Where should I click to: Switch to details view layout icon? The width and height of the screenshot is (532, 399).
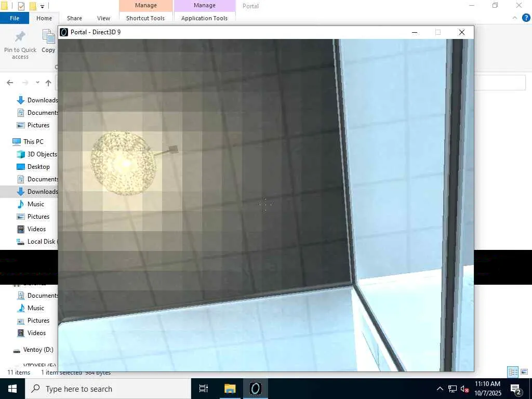tap(513, 372)
